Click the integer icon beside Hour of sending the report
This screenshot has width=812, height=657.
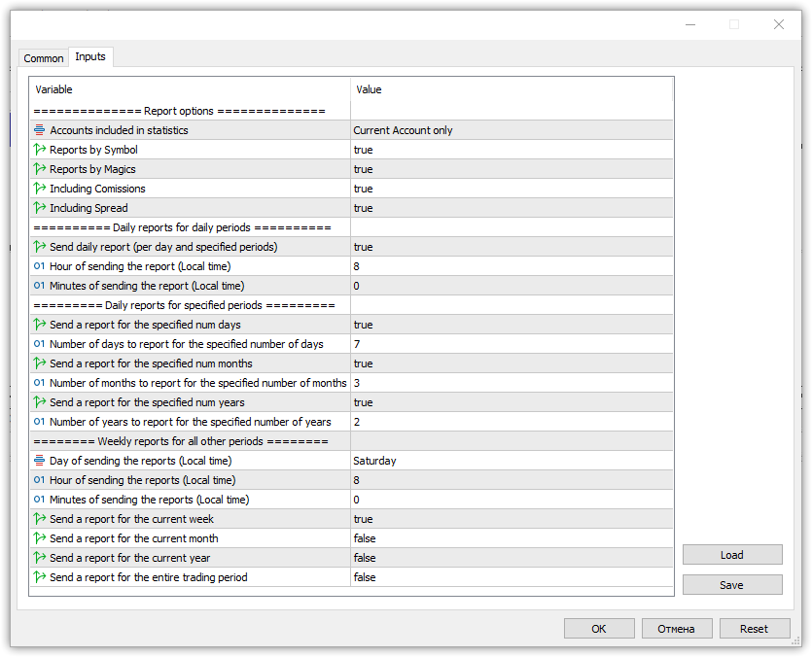[40, 266]
